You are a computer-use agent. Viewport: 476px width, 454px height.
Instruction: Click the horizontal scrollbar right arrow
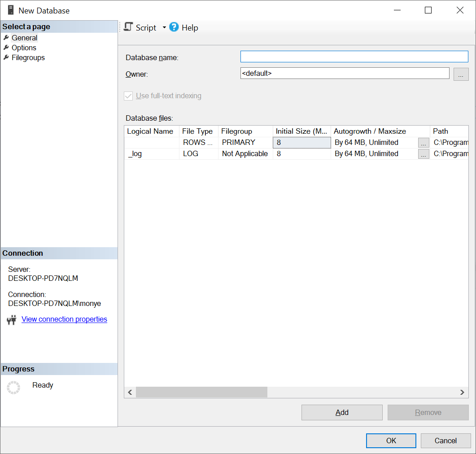(462, 393)
